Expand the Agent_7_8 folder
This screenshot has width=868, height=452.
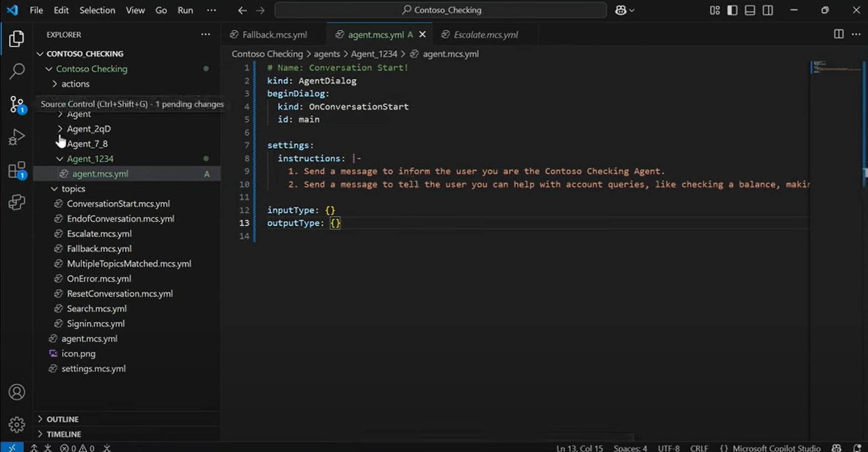click(87, 144)
